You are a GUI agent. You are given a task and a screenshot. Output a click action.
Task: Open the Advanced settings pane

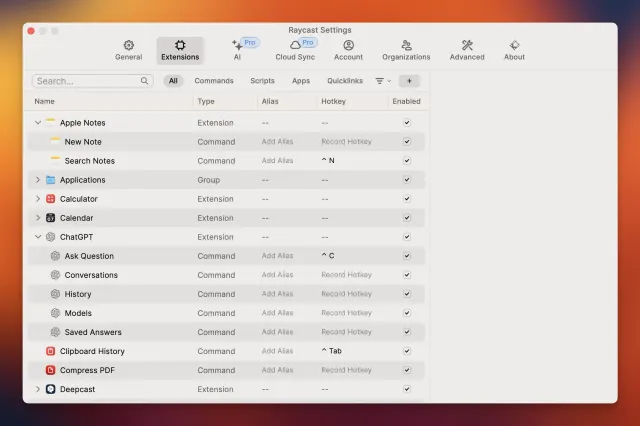click(467, 50)
